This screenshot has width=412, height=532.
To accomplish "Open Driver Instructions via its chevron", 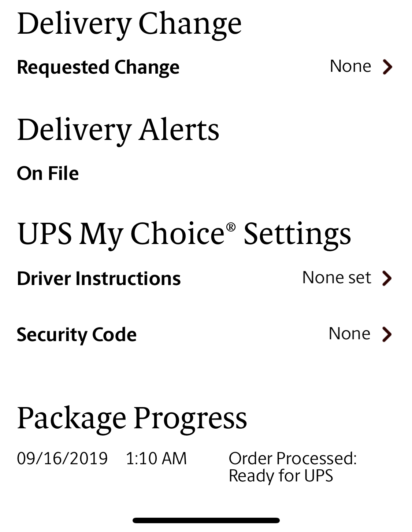I will [387, 278].
